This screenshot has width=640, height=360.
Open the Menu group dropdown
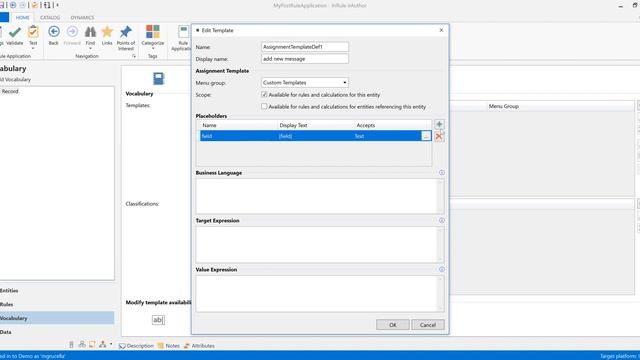coord(304,82)
